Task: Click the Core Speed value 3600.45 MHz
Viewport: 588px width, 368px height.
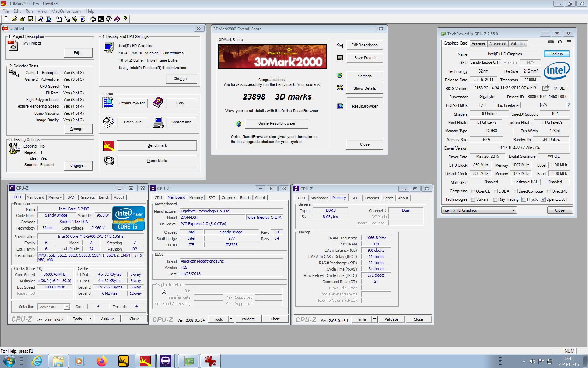Action: (x=55, y=274)
